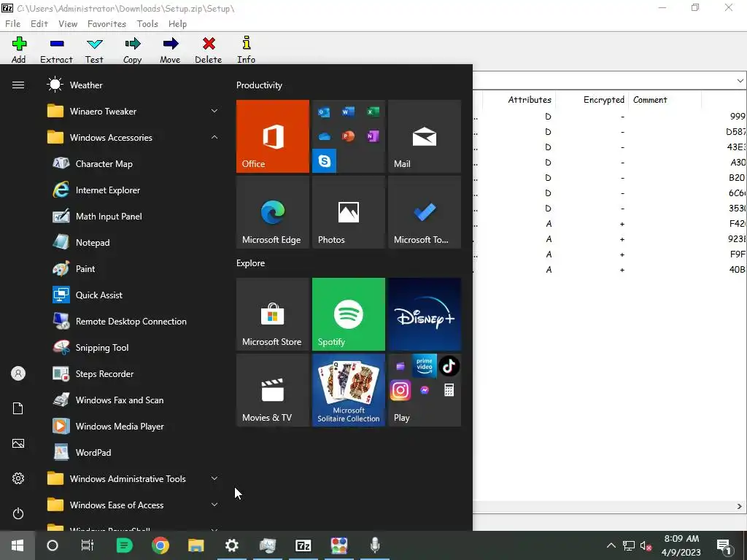The height and width of the screenshot is (560, 747).
Task: Click the Info toolbar icon
Action: [247, 50]
